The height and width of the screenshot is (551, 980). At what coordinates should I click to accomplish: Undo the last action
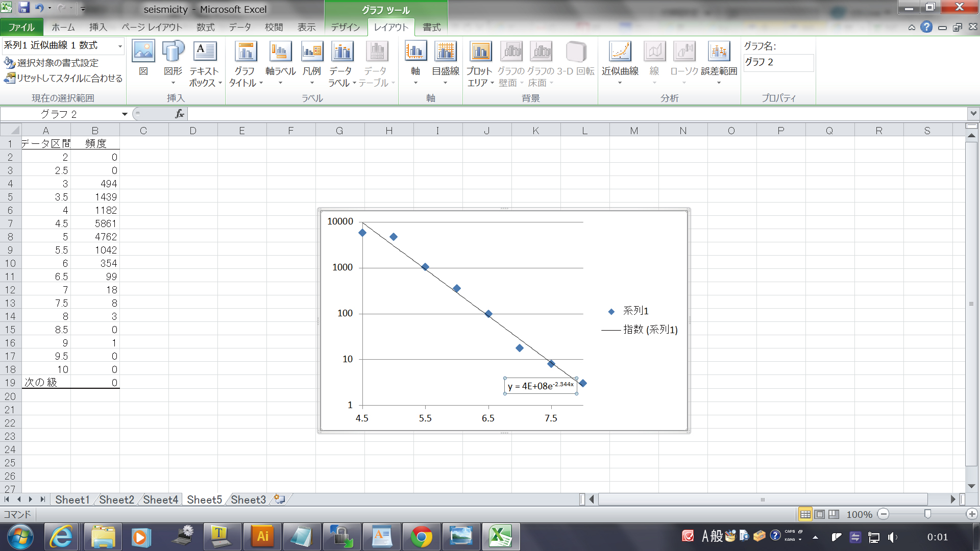click(x=39, y=8)
